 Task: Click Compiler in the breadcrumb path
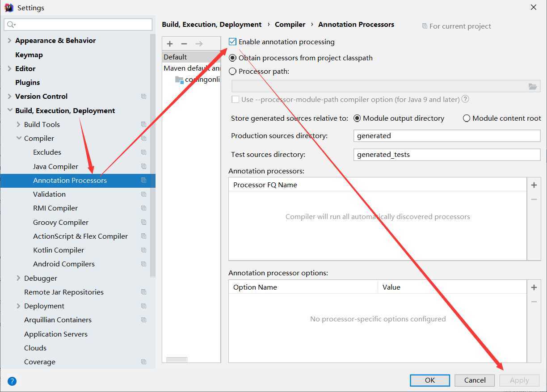click(290, 25)
